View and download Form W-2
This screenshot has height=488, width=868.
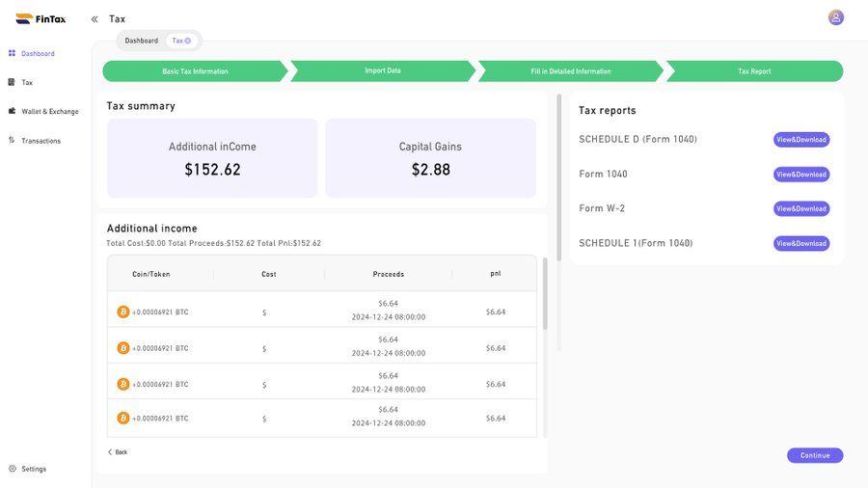[801, 208]
